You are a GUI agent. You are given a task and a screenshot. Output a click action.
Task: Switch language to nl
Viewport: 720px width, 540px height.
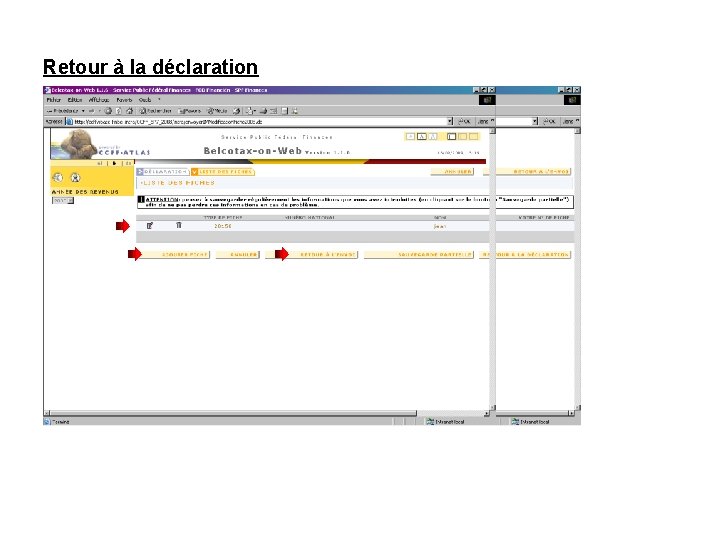click(100, 163)
